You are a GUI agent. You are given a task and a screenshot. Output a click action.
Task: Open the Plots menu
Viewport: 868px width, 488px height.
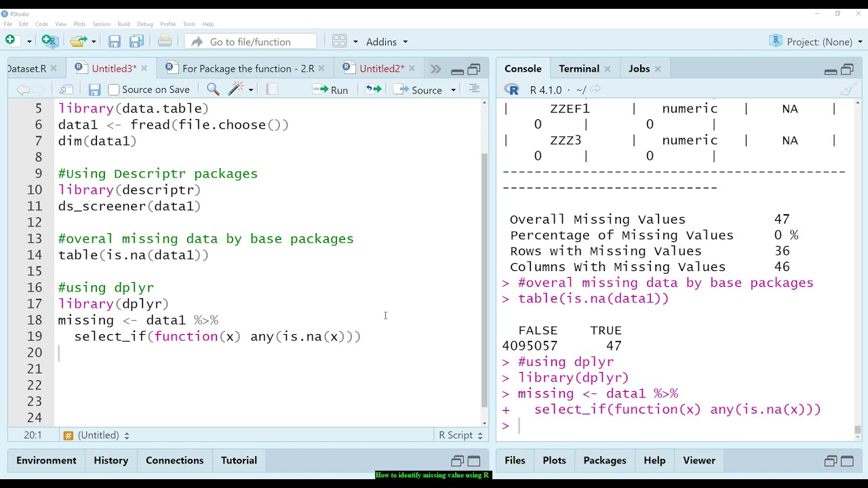[x=79, y=24]
